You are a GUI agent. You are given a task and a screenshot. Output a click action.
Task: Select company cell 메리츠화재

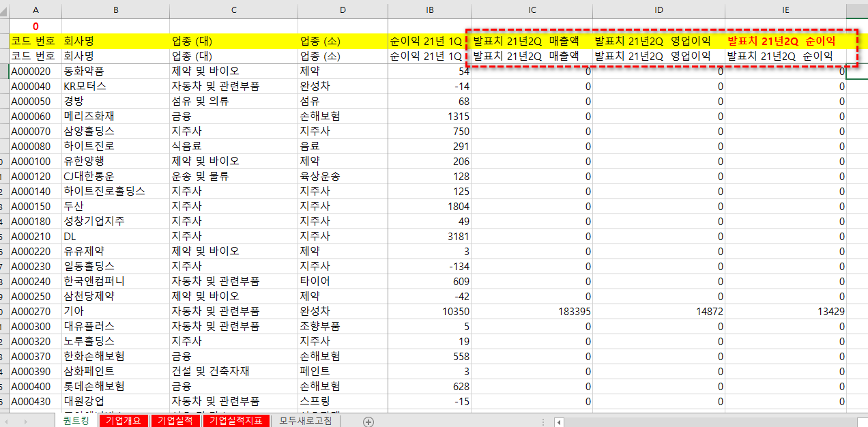115,116
